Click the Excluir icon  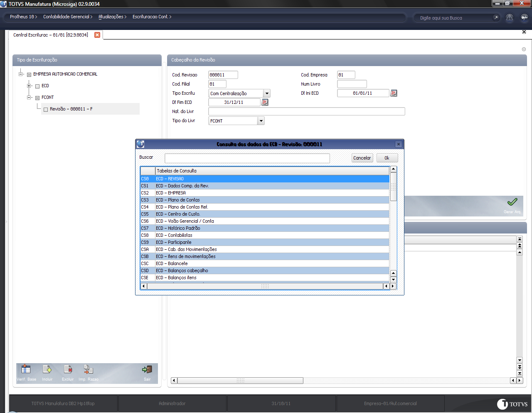(x=68, y=369)
